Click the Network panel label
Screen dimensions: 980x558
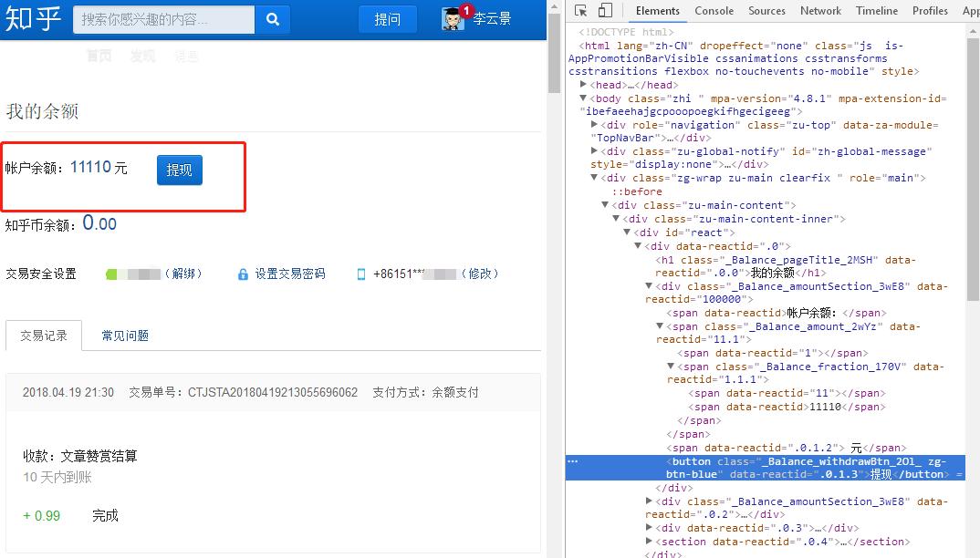tap(820, 11)
